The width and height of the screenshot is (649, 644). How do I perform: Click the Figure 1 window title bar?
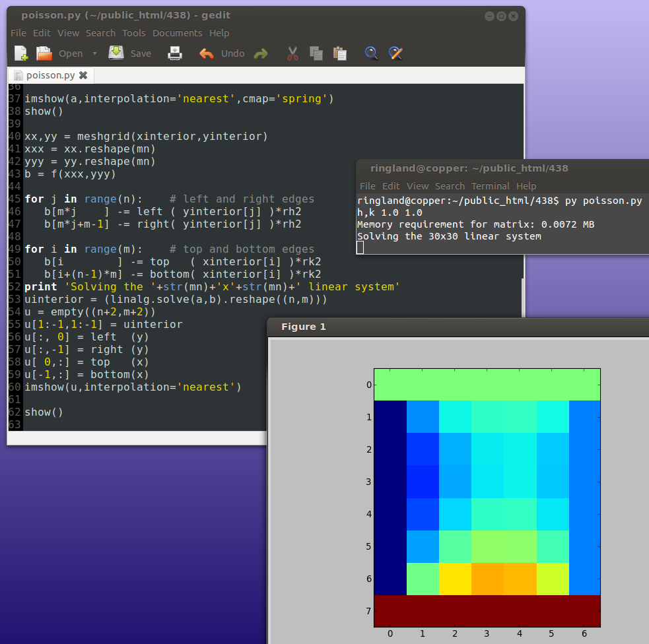(458, 327)
